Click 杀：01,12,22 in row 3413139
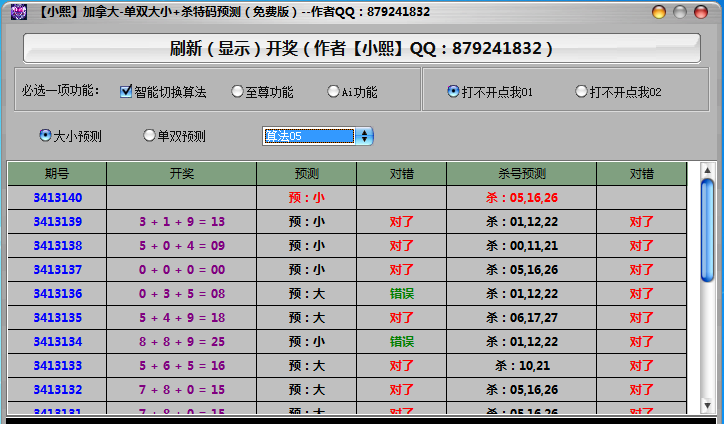The image size is (724, 424). pos(522,222)
